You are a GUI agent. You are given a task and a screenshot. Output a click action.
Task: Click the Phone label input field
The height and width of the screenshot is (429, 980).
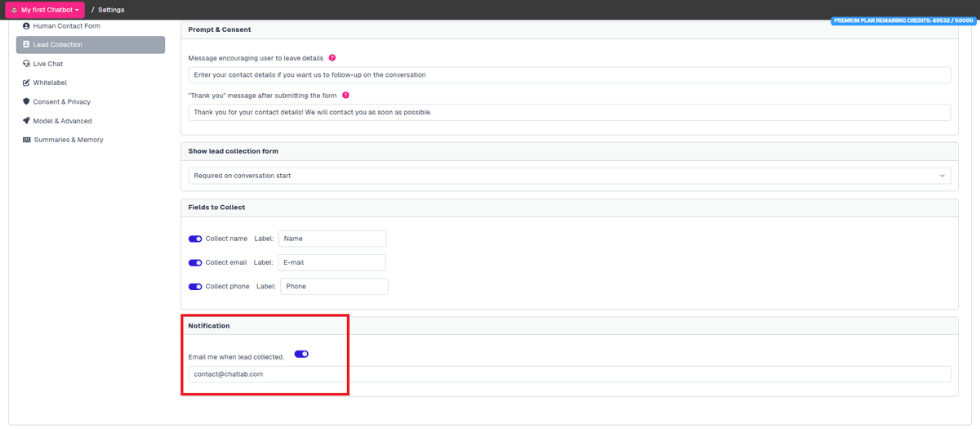[334, 287]
